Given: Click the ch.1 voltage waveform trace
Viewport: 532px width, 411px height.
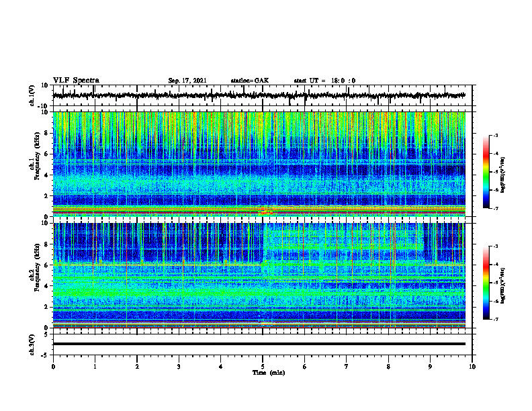Looking at the screenshot, I should coord(259,95).
